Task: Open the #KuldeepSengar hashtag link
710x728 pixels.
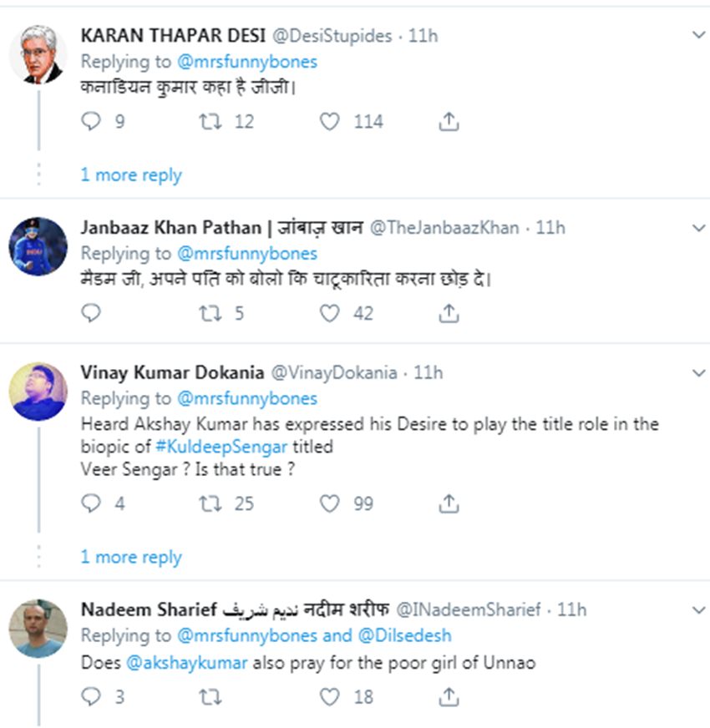Action: point(209,447)
